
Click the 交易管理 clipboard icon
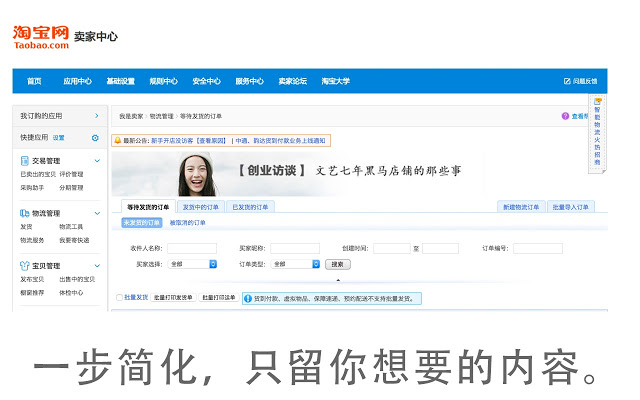[x=23, y=160]
